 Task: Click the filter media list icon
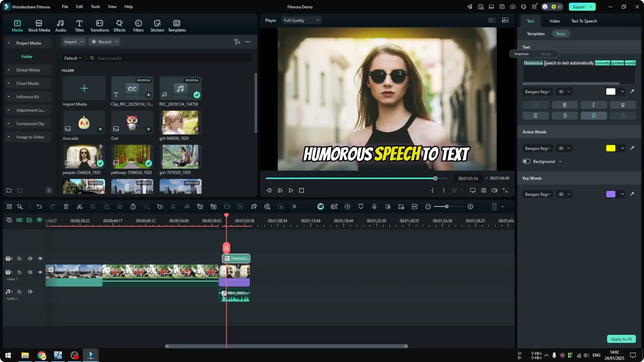pyautogui.click(x=237, y=42)
